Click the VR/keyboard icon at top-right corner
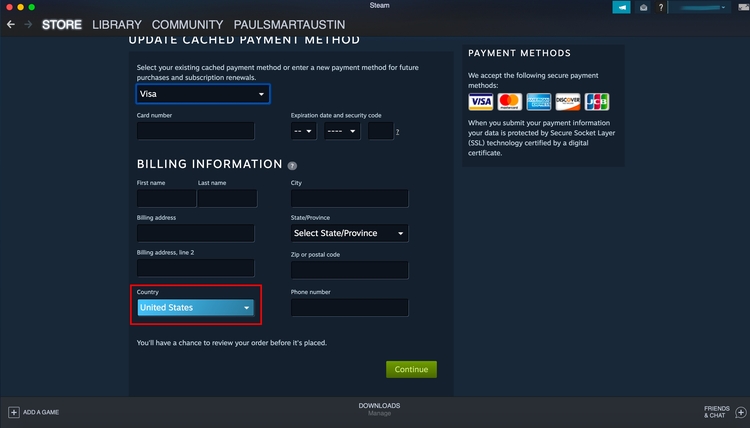 tap(744, 7)
